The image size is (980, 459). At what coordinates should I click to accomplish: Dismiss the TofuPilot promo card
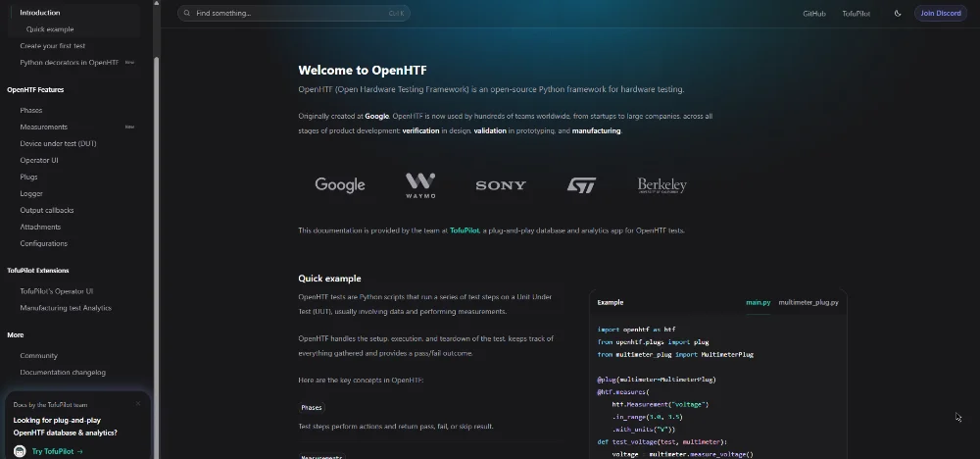tap(137, 403)
